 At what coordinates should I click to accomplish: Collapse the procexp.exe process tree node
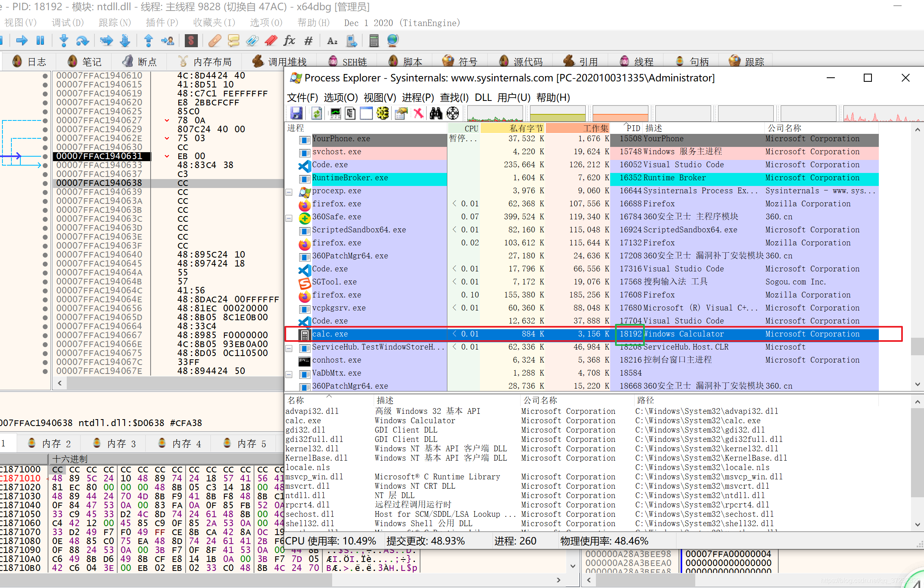[x=289, y=192]
